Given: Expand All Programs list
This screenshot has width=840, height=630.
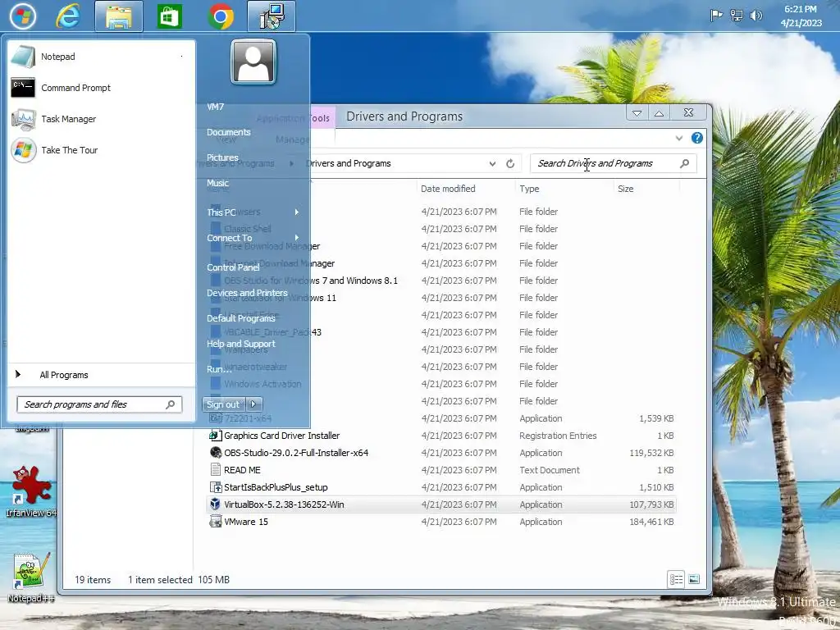Looking at the screenshot, I should [101, 375].
